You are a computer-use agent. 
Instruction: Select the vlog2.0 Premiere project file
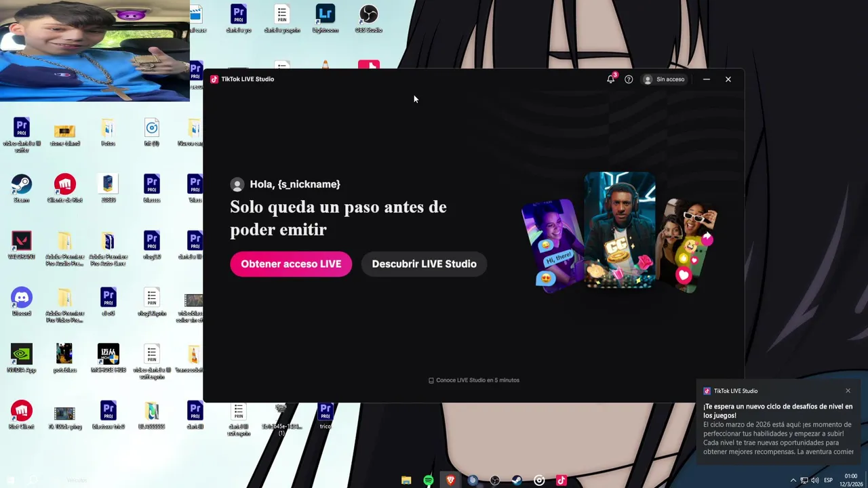click(152, 245)
